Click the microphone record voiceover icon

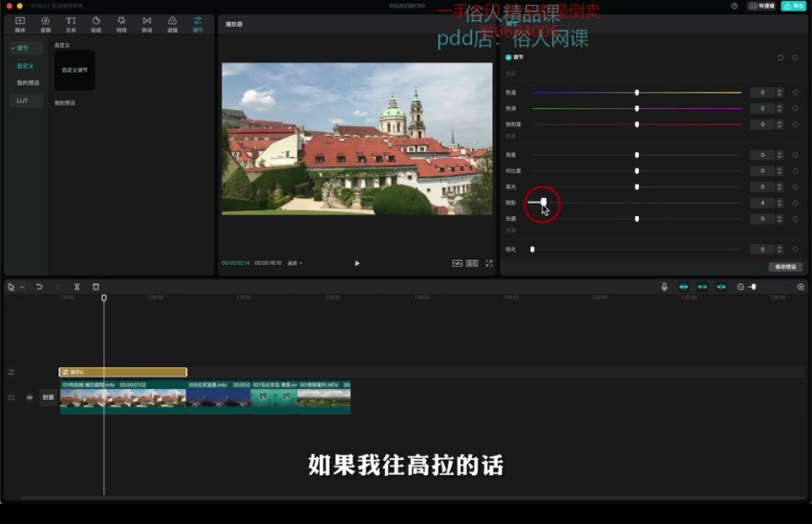tap(664, 286)
